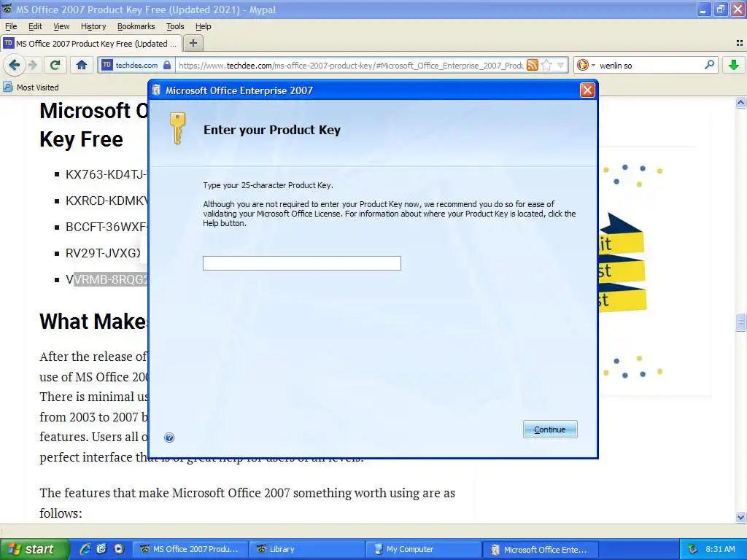Click the Continue button in Office dialog
The image size is (747, 560).
coord(550,429)
